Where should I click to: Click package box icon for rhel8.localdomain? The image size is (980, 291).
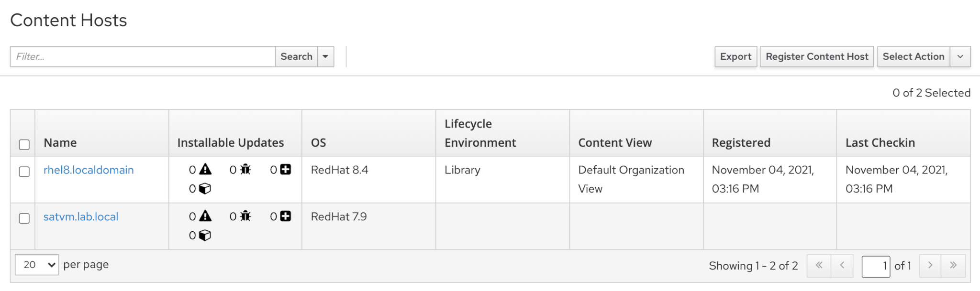205,189
